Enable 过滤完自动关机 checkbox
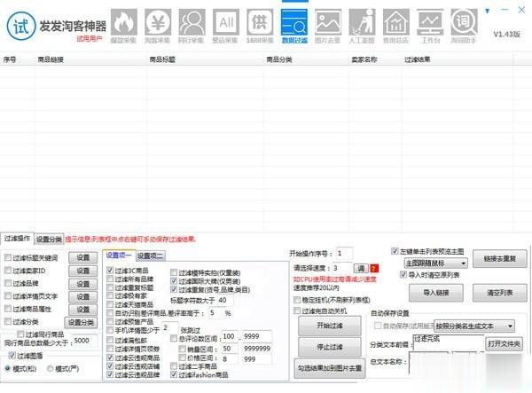The height and width of the screenshot is (393, 532). tap(297, 310)
